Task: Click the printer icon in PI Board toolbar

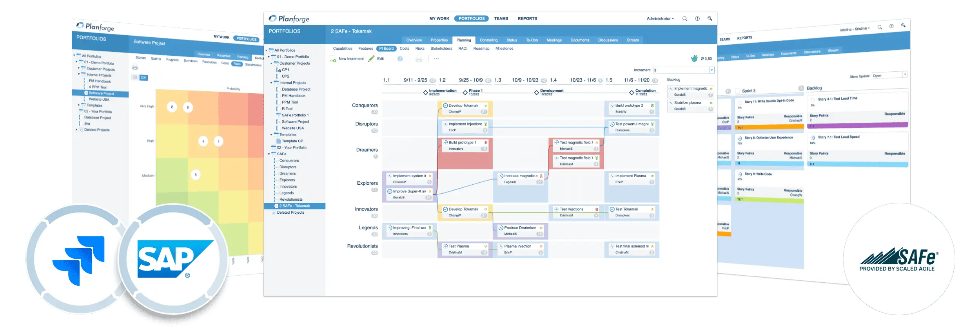Action: [419, 59]
